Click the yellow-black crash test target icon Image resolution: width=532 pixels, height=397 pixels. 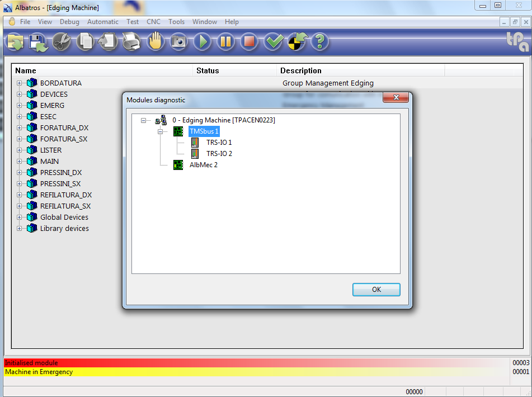297,41
